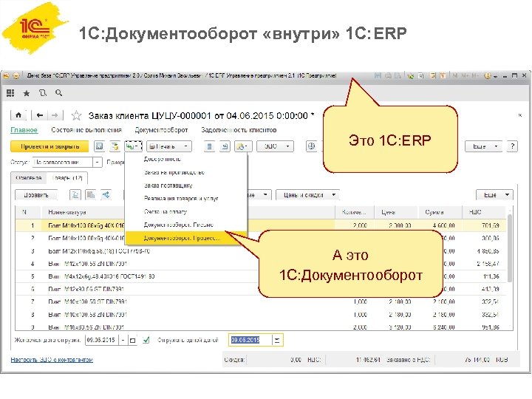Screen dimensions: 532x399
Task: Click the copy rows icon in table toolbar
Action: (x=91, y=195)
